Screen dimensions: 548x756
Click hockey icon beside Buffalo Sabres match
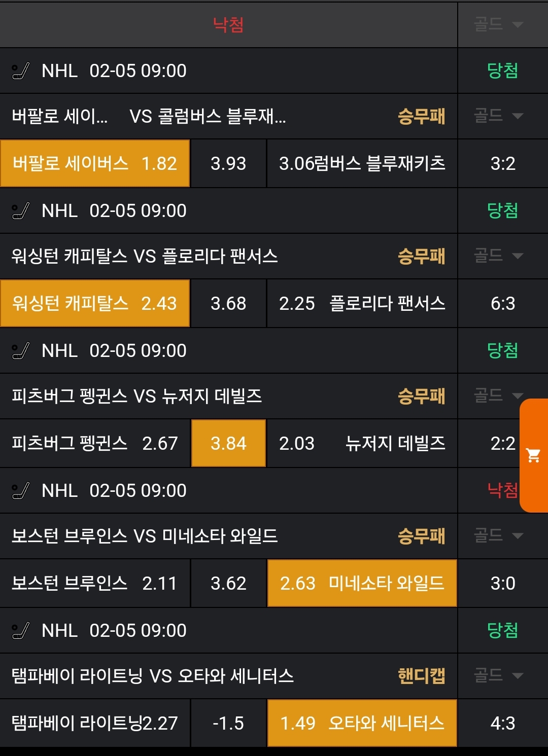(20, 71)
